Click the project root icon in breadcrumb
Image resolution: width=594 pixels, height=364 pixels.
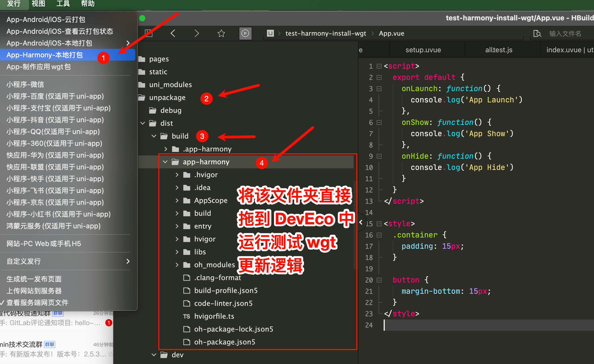pyautogui.click(x=270, y=33)
